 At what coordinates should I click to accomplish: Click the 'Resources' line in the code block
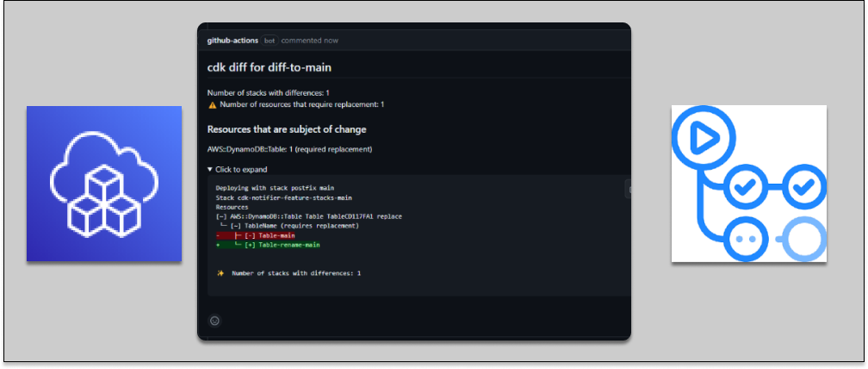pos(232,207)
